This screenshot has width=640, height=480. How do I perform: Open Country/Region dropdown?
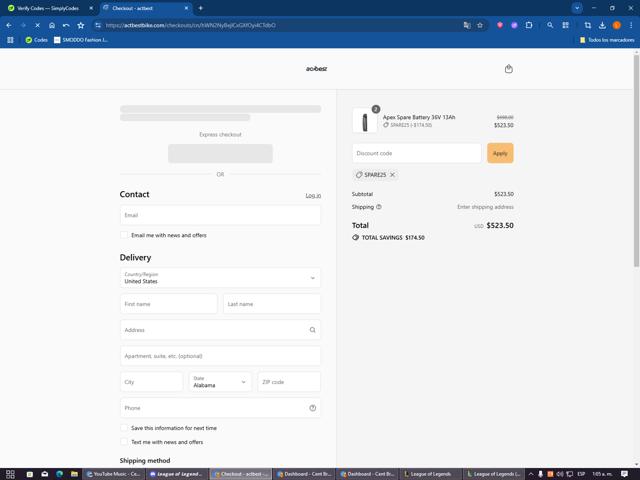click(220, 278)
